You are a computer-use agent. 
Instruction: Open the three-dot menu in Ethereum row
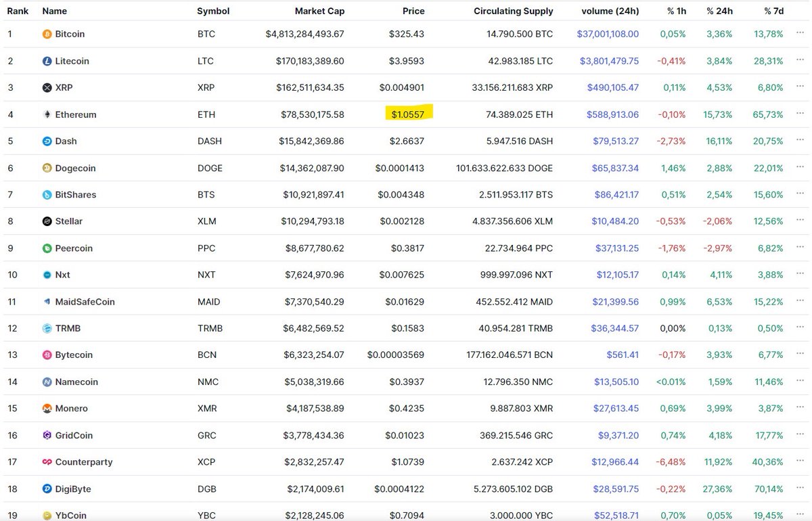(801, 114)
